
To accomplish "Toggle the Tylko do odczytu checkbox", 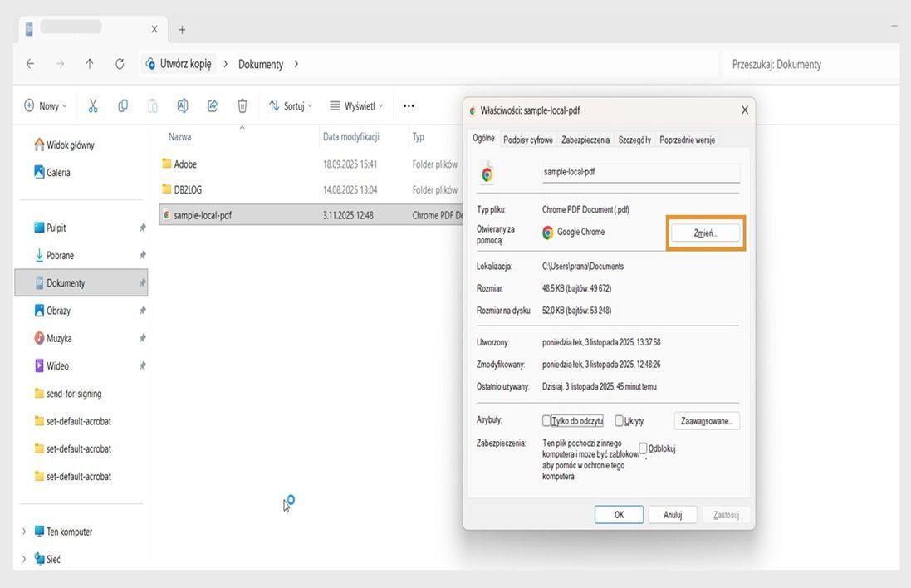I will 546,420.
